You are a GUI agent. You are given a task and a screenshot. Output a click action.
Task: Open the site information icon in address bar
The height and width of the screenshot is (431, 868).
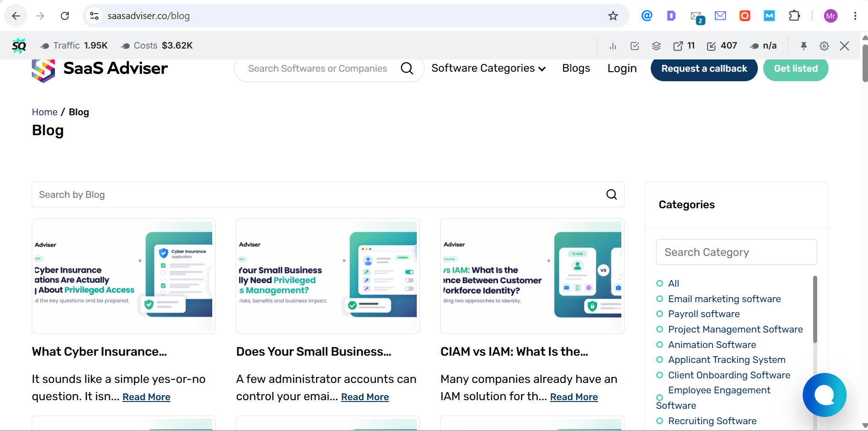(x=94, y=16)
